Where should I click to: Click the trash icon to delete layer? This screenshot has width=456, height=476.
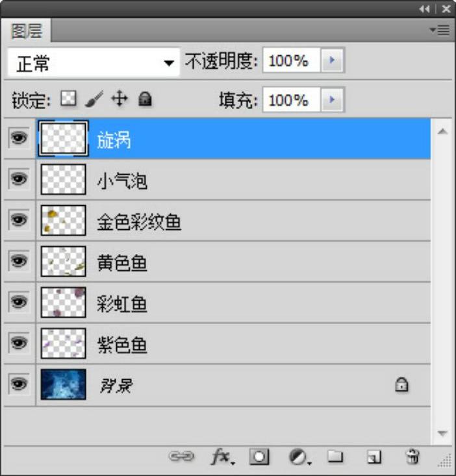click(x=412, y=457)
